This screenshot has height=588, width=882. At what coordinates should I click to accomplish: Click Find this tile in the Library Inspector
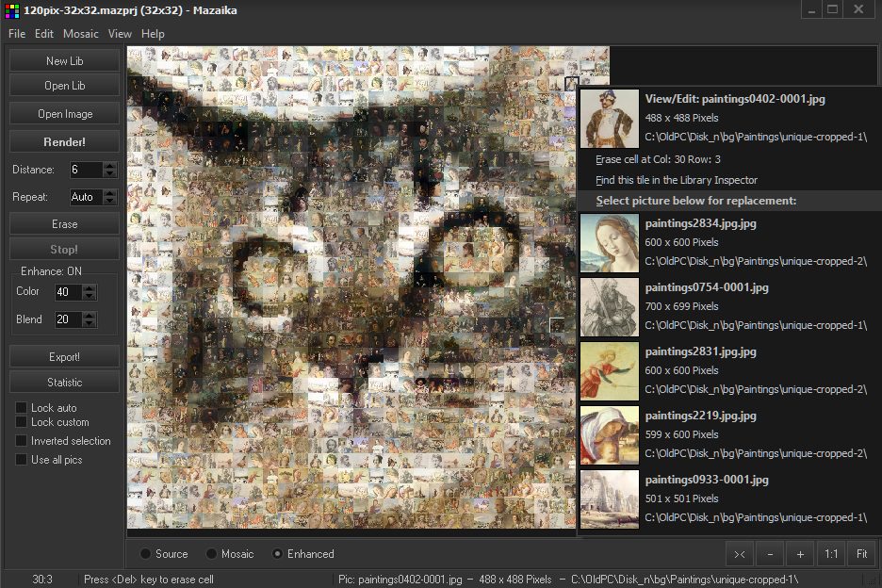(x=675, y=180)
